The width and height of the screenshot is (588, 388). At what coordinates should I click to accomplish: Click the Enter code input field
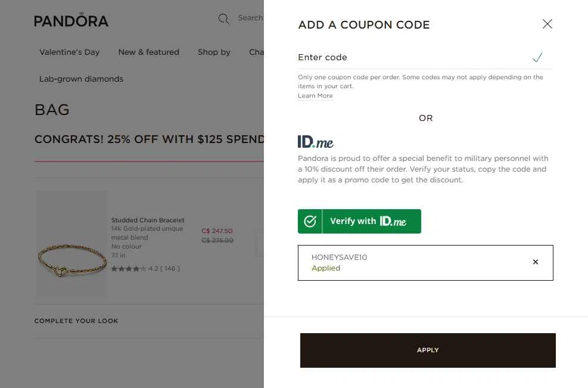pyautogui.click(x=411, y=57)
